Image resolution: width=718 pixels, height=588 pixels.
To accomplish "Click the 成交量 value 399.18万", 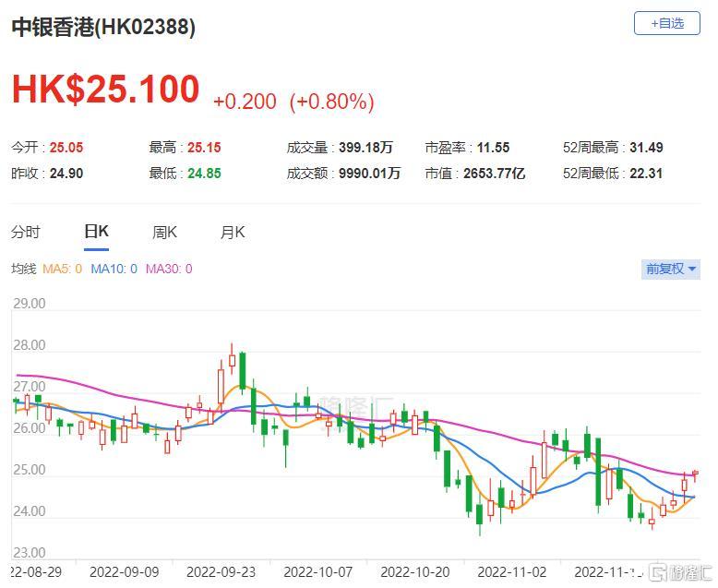I will [x=365, y=148].
